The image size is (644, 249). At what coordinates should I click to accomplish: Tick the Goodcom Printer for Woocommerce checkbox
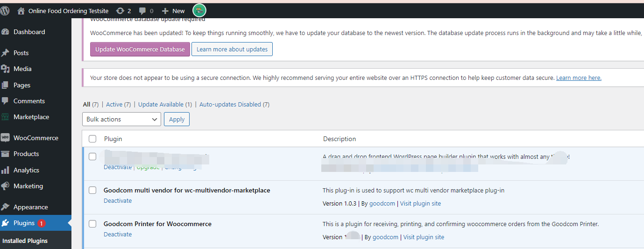click(x=92, y=224)
